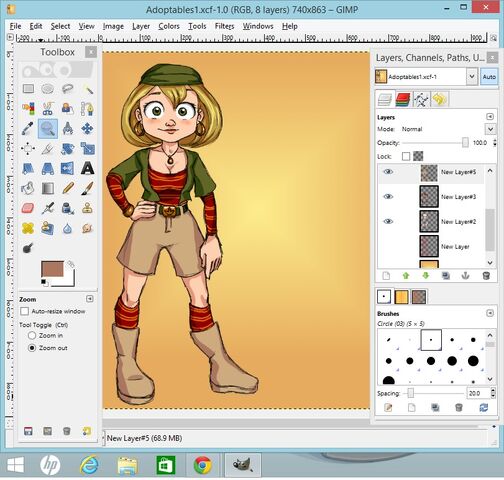Enable the Auto-resize window checkbox

pos(24,311)
